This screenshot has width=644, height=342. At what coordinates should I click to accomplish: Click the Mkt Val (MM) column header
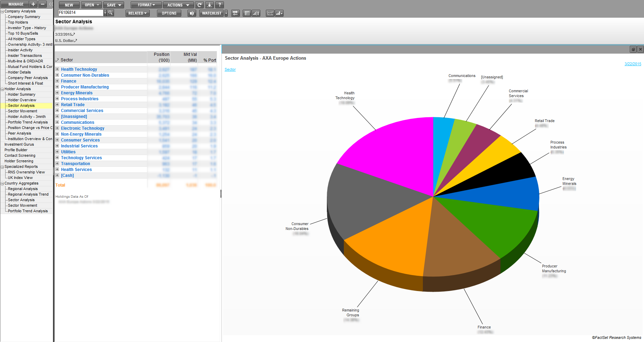(190, 57)
